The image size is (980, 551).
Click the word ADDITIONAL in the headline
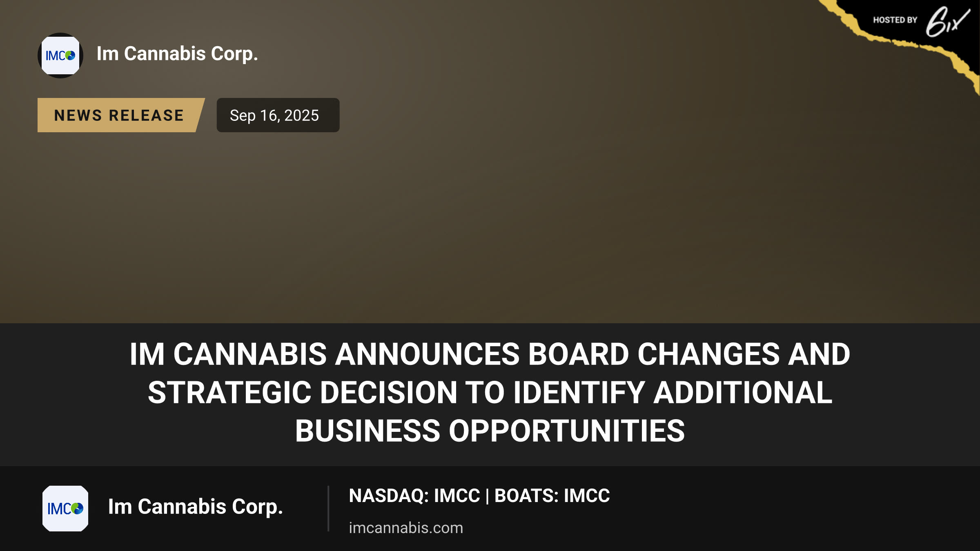(743, 392)
